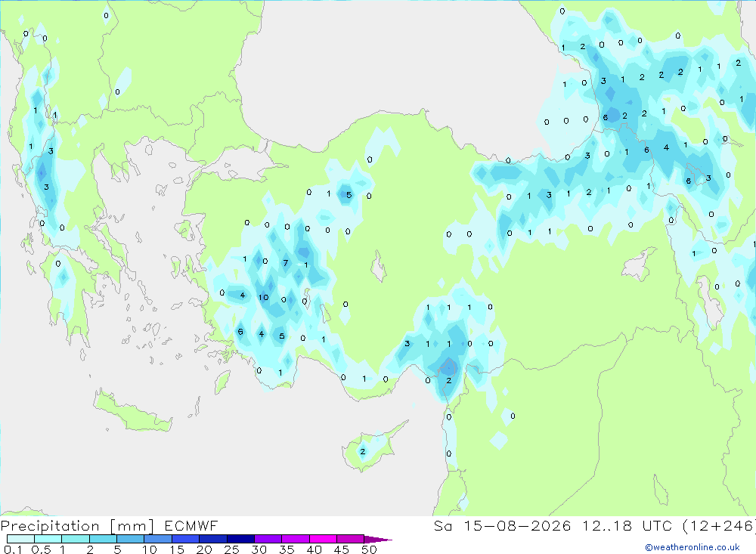Select the 0.1–0.5 mm legend swatch
This screenshot has width=756, height=554.
click(20, 539)
